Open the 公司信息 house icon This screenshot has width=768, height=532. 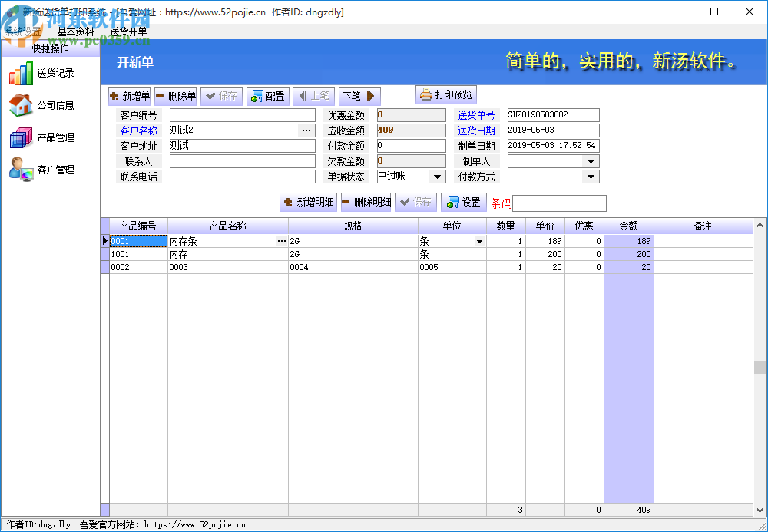21,105
